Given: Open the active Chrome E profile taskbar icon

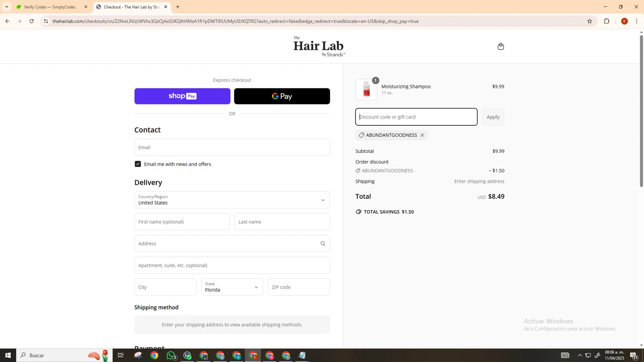Looking at the screenshot, I should 253,355.
